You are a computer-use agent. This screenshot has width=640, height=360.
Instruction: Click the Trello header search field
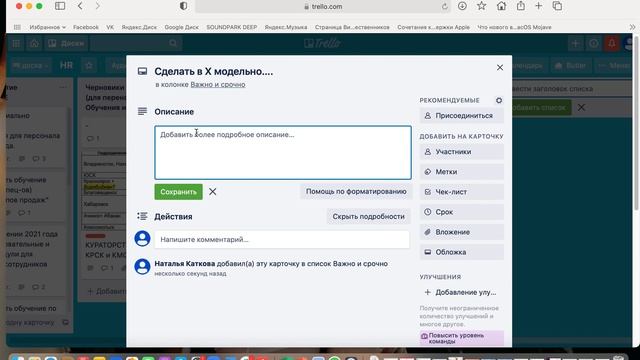coord(136,43)
